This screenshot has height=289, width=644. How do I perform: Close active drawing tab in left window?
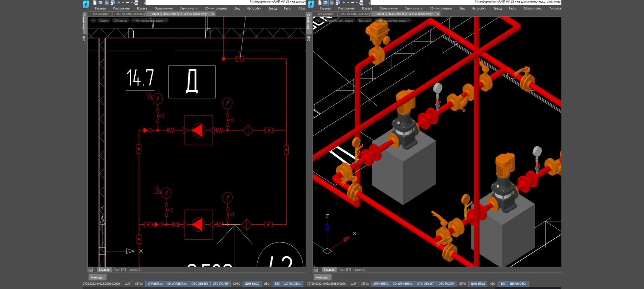click(x=213, y=14)
